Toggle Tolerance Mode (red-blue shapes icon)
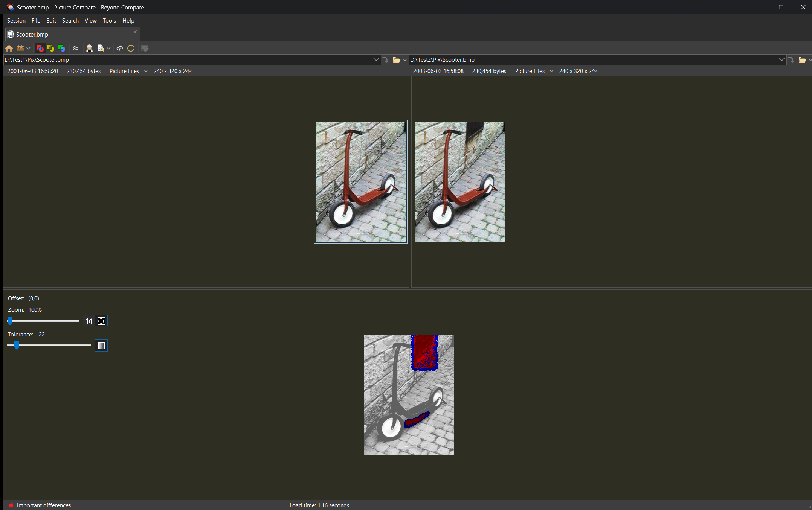This screenshot has width=812, height=510. point(40,48)
